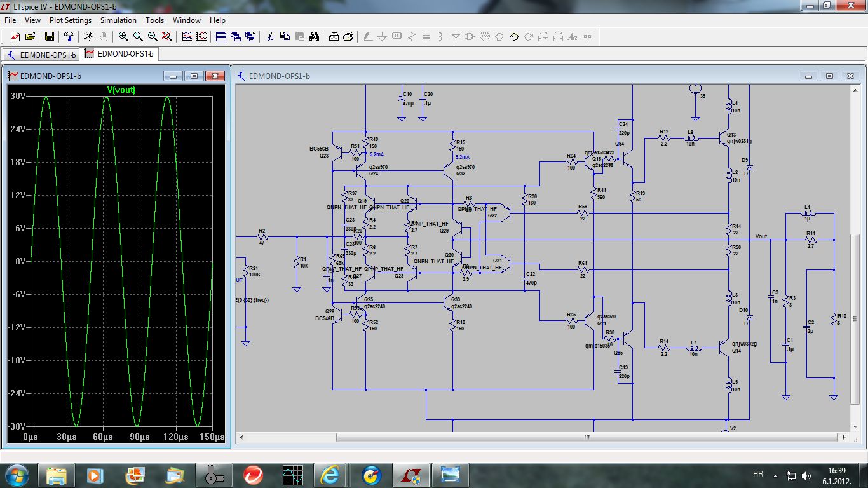Click the Redo arrow icon

coord(529,37)
